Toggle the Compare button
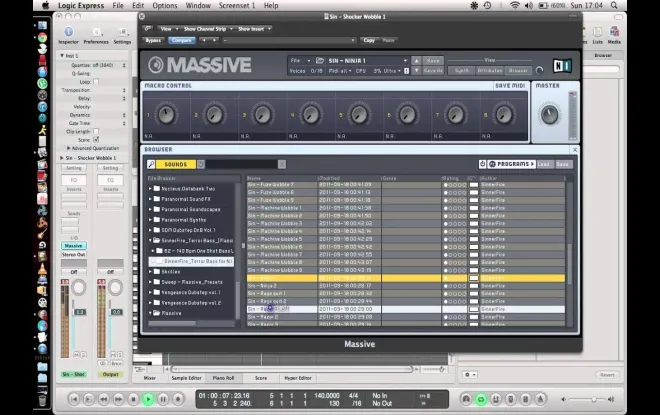This screenshot has width=660, height=415. tap(182, 40)
